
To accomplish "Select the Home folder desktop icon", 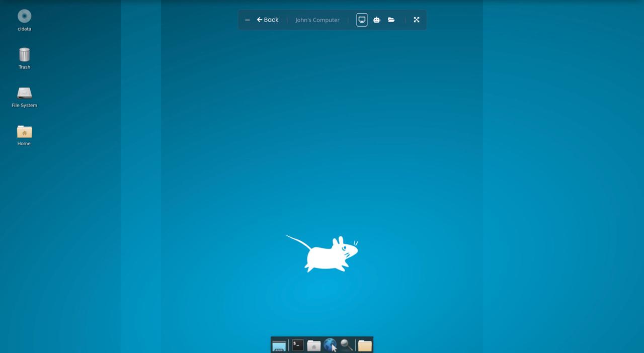I will tap(24, 131).
